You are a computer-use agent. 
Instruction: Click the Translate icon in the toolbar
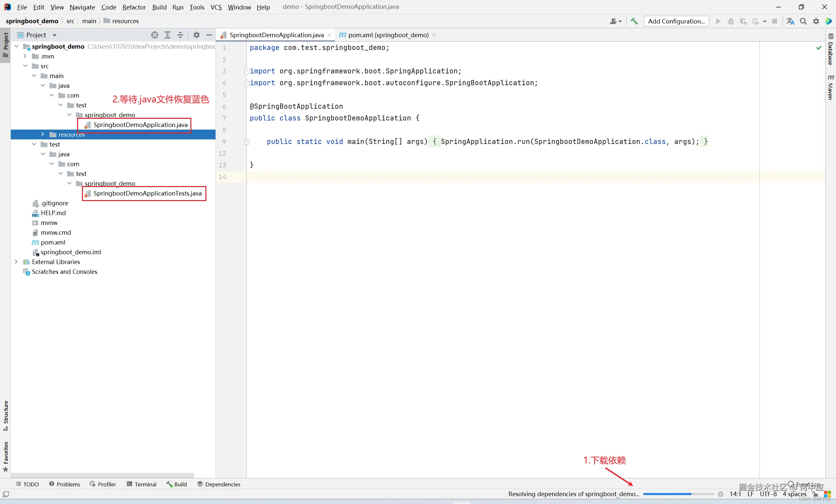(790, 21)
